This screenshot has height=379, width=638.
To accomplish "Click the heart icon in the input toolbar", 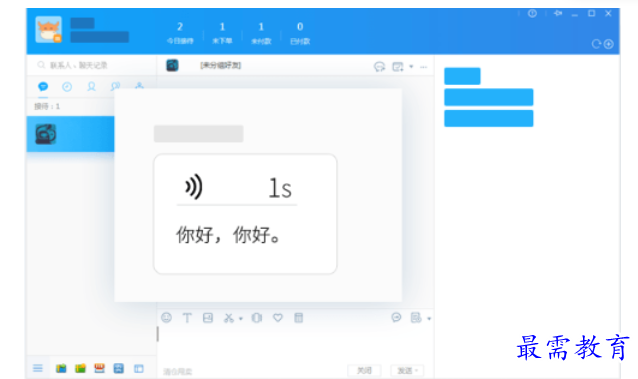I will (x=277, y=318).
